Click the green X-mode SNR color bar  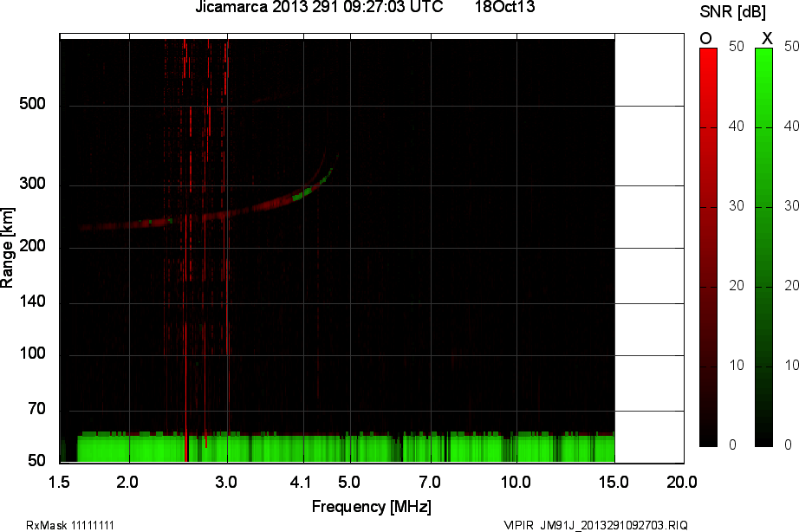[763, 247]
